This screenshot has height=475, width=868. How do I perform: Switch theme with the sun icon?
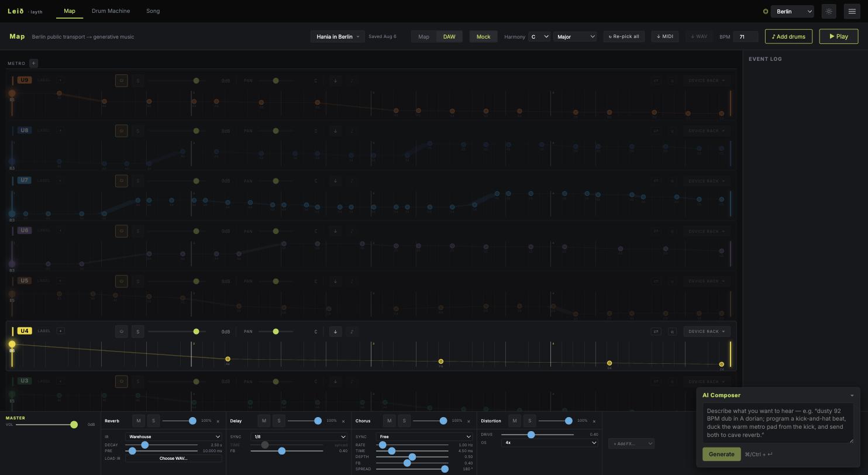pyautogui.click(x=829, y=11)
